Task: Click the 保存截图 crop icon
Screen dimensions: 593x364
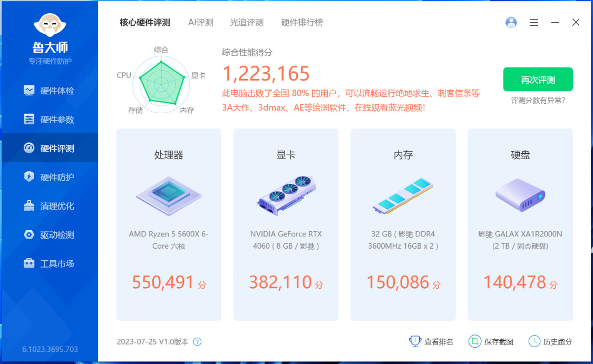Action: tap(474, 341)
